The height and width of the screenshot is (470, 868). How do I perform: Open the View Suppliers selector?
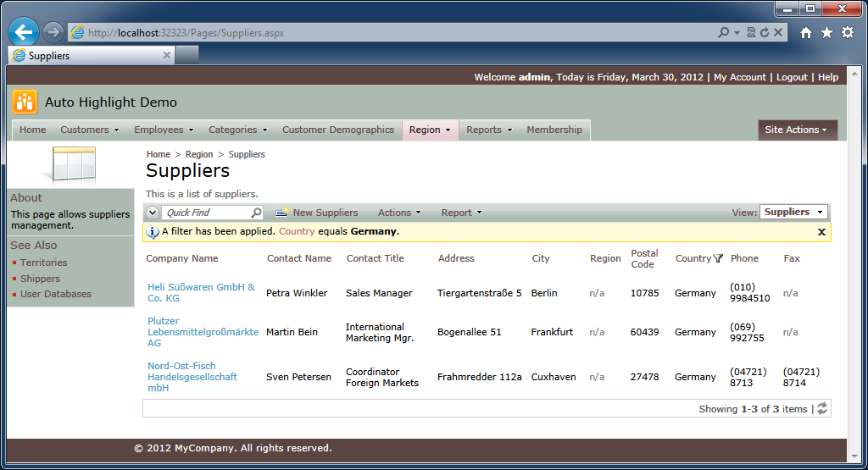(793, 212)
